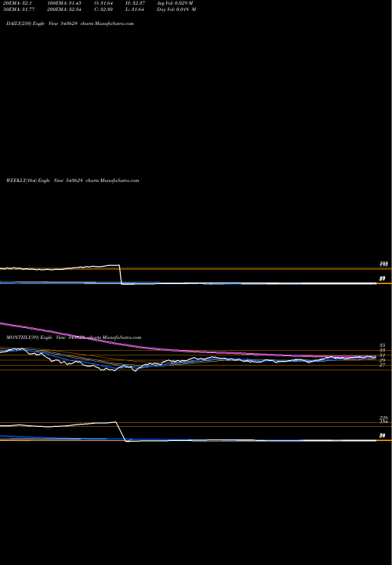Click the high price text H: 32.37

136,3
